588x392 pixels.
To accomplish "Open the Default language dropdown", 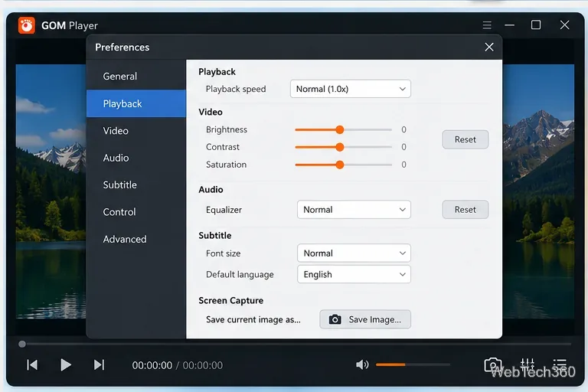I will 354,274.
